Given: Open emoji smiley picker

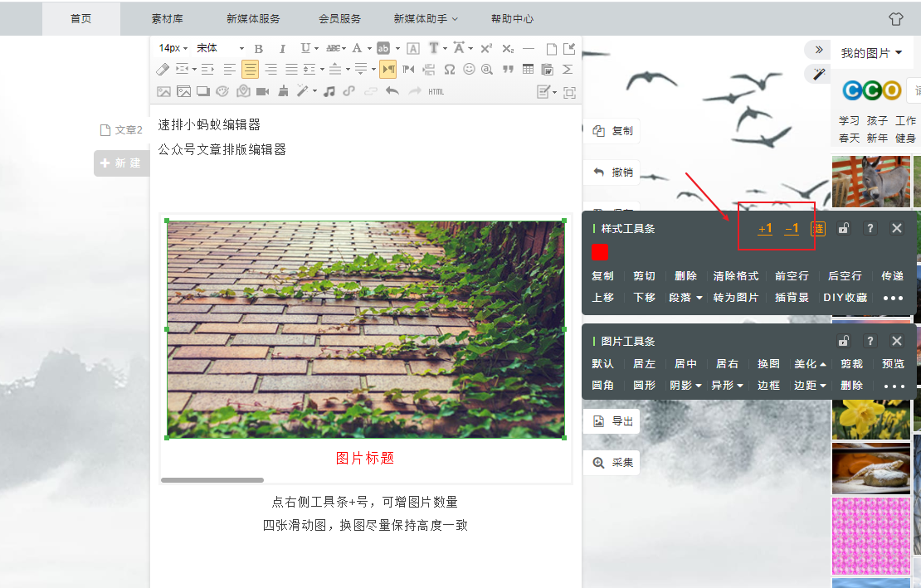Looking at the screenshot, I should pos(469,69).
